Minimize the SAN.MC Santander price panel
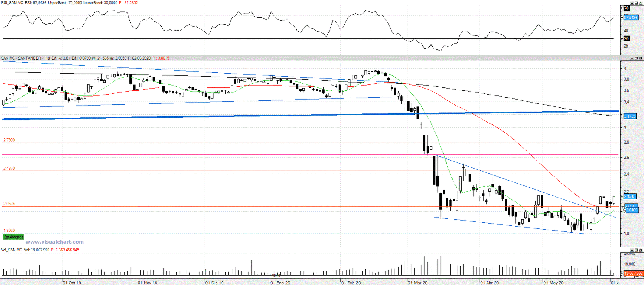Image resolution: width=644 pixels, height=285 pixels. point(632,58)
